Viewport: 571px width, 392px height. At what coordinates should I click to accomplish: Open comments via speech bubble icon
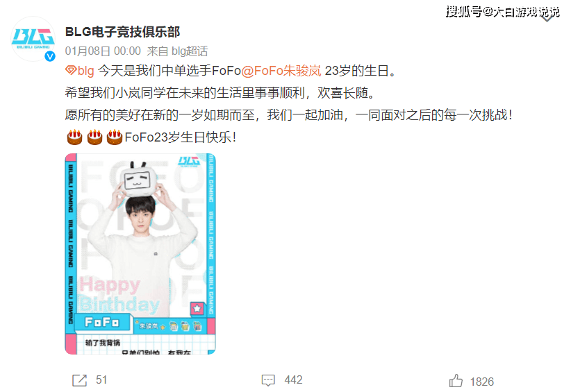tap(268, 380)
